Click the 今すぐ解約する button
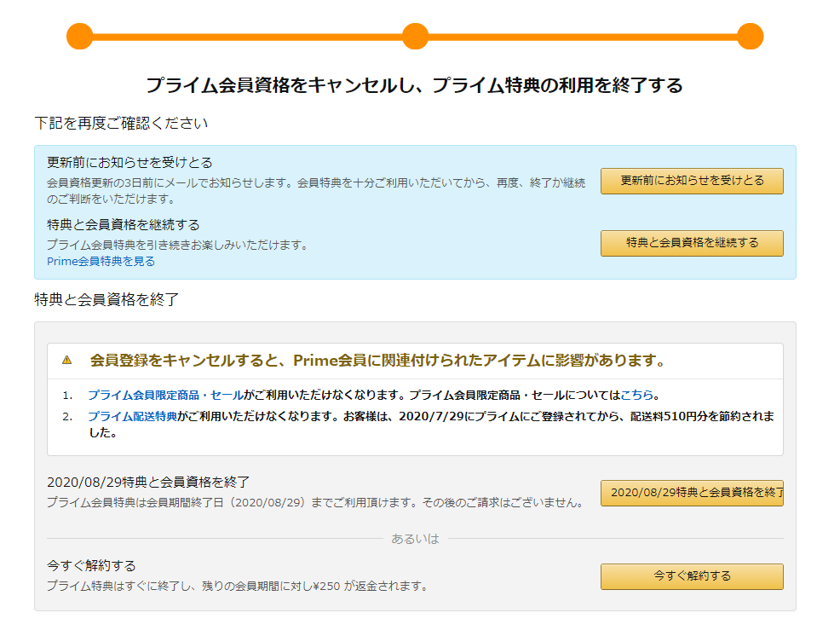840x636 pixels. [692, 576]
